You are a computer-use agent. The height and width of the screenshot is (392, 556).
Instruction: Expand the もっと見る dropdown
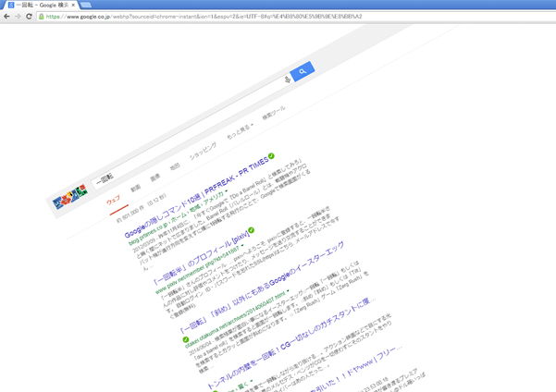(x=240, y=130)
